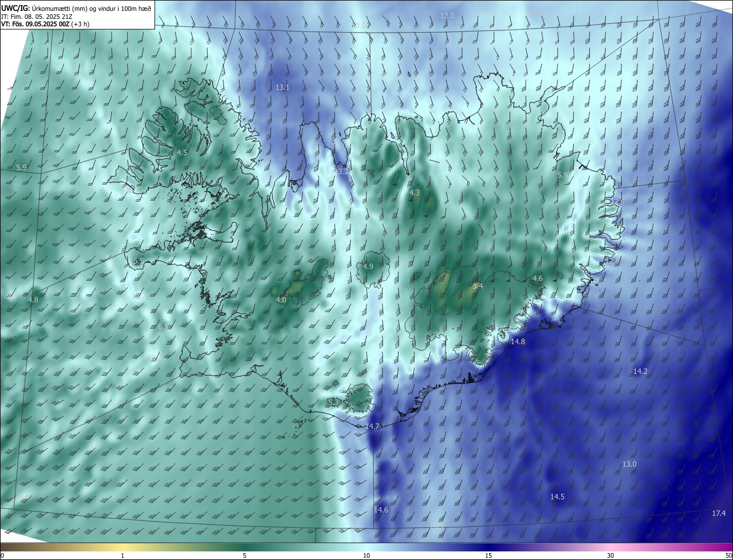The image size is (733, 560).
Task: Click the 13.1 value north of Iceland
Action: [x=282, y=88]
